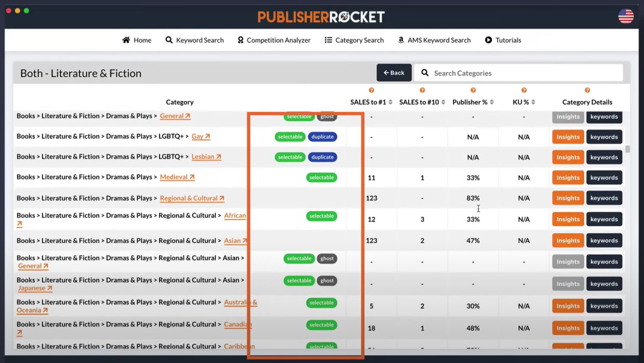
Task: Click the question mark above SALES to #10
Action: [x=422, y=90]
